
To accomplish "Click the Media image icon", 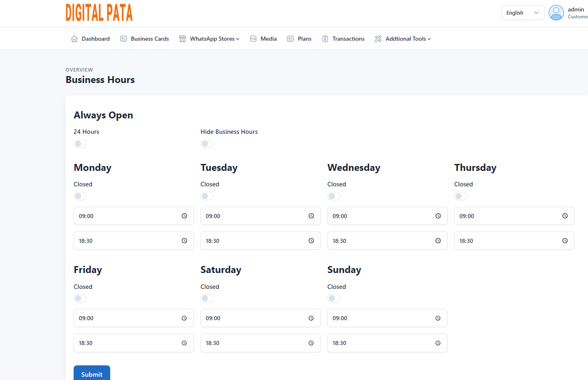I will click(x=253, y=39).
